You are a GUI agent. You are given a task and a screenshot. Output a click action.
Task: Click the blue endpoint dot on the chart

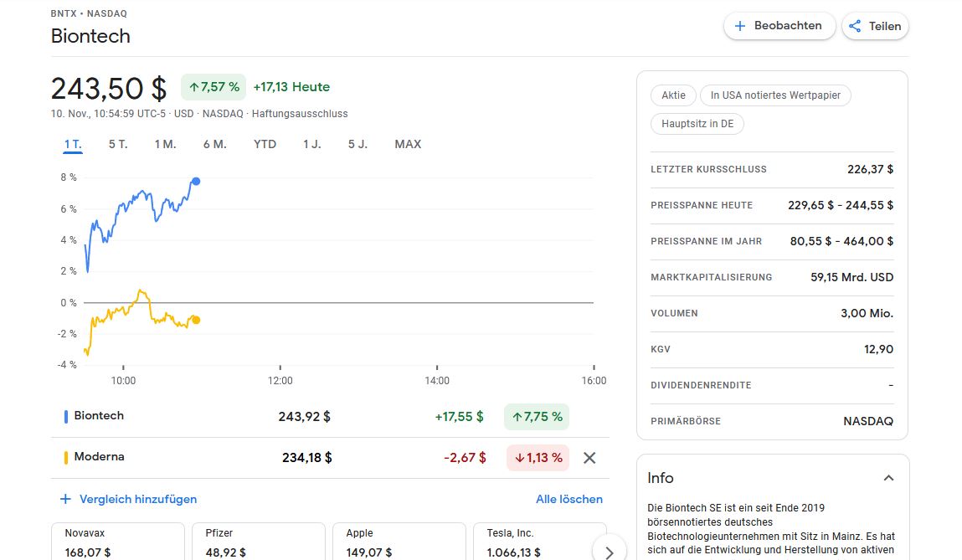coord(195,181)
